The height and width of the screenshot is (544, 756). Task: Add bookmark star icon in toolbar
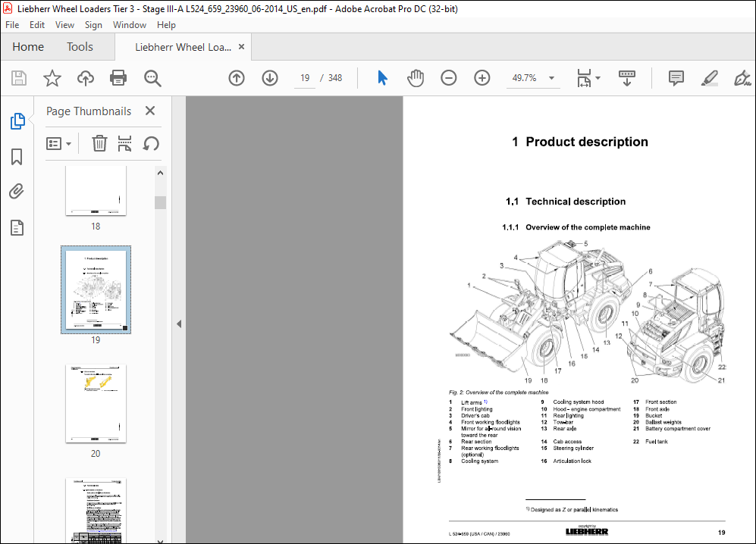(x=52, y=78)
